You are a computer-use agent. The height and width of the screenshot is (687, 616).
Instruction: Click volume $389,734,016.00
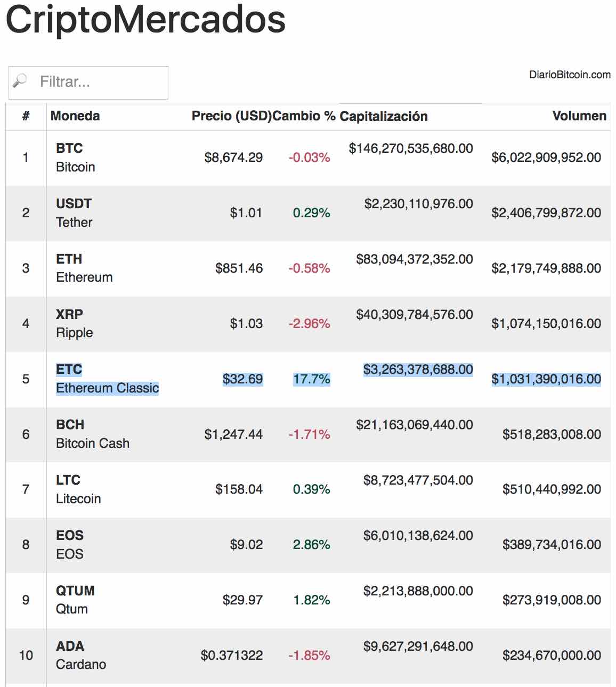click(552, 545)
